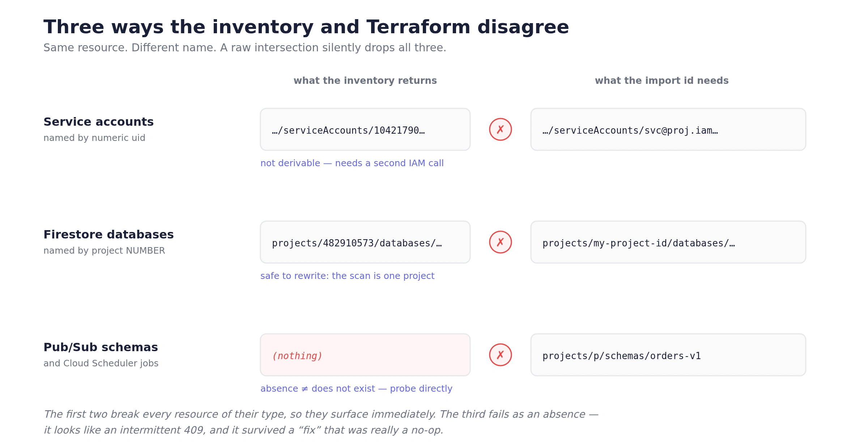Screen dimensions: 868x448
Task: Click the projects/482910573/databases inventory box
Action: tap(365, 242)
